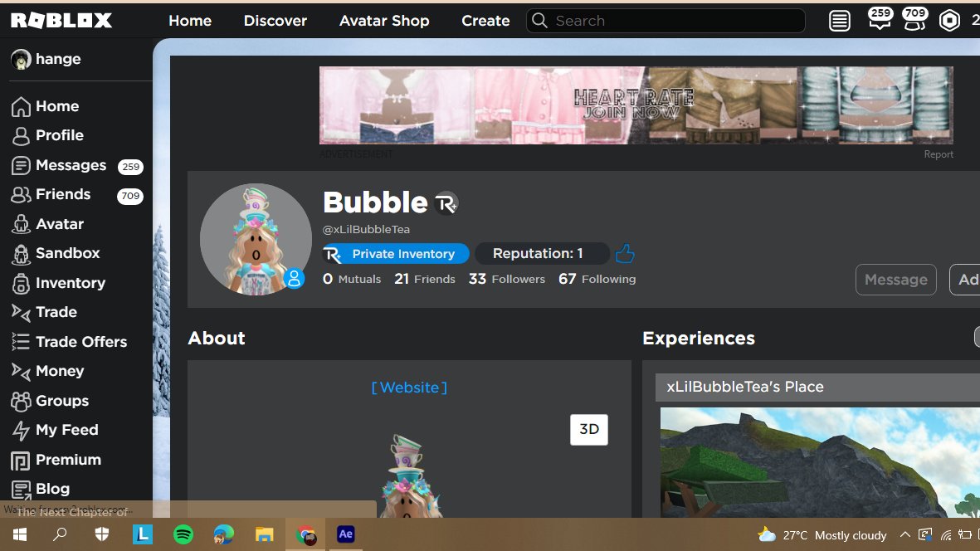
Task: Click the @xLilBubbleTea username text
Action: coord(366,229)
